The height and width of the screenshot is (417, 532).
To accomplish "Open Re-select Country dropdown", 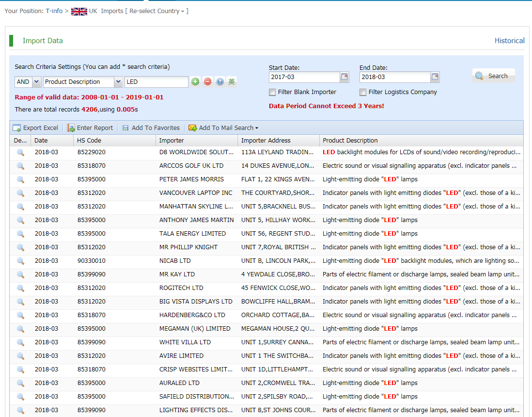I will tap(156, 11).
